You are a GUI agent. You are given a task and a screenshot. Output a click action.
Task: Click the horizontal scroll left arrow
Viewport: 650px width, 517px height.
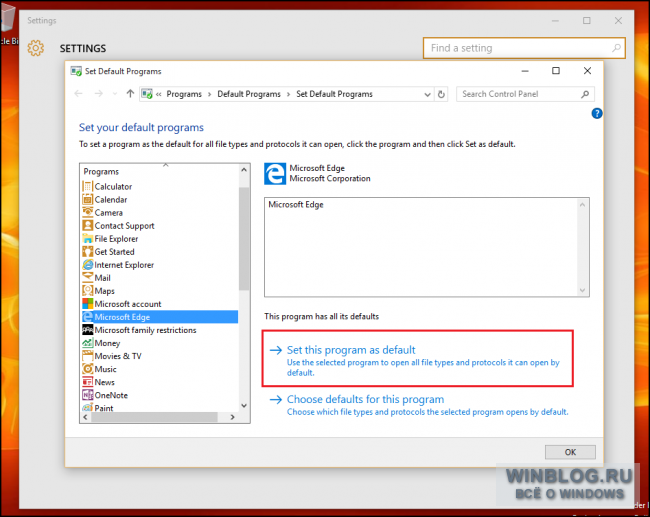(85, 417)
